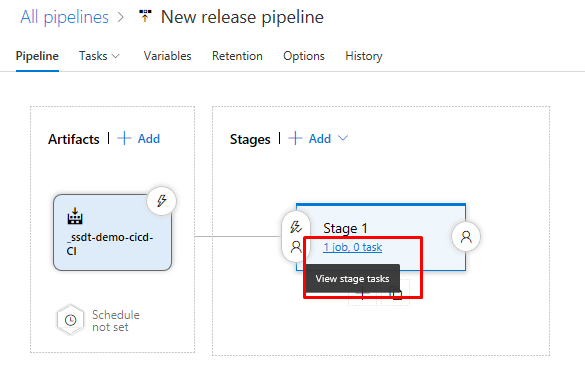The image size is (585, 374).
Task: Switch to the Variables tab
Action: tap(168, 56)
